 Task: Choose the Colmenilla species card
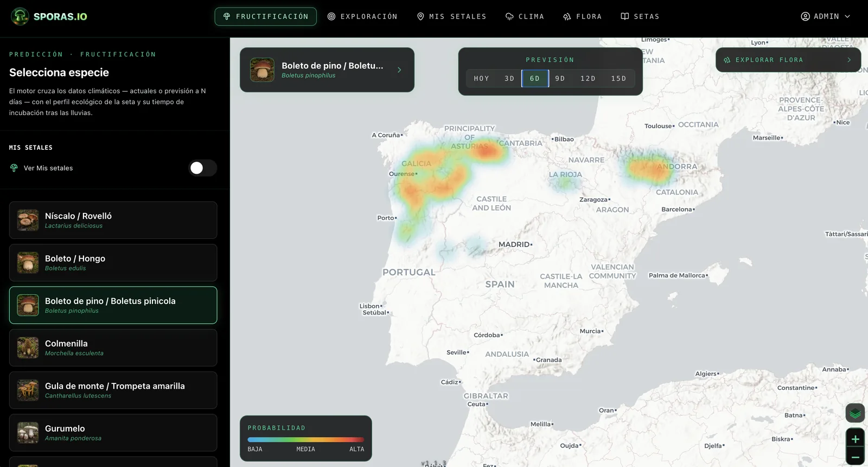point(113,348)
